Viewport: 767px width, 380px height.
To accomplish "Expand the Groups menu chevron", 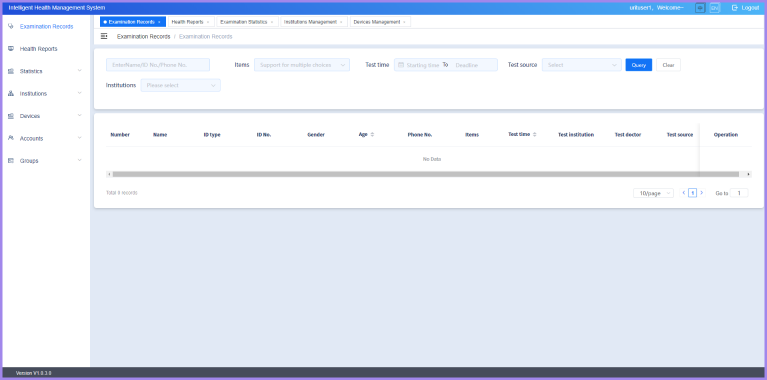I will [79, 160].
